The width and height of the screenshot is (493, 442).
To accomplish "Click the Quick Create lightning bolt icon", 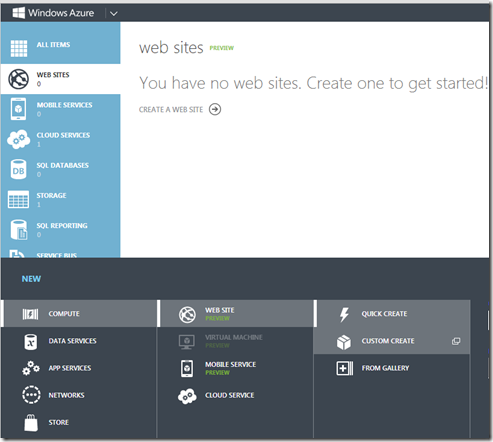I will point(344,315).
